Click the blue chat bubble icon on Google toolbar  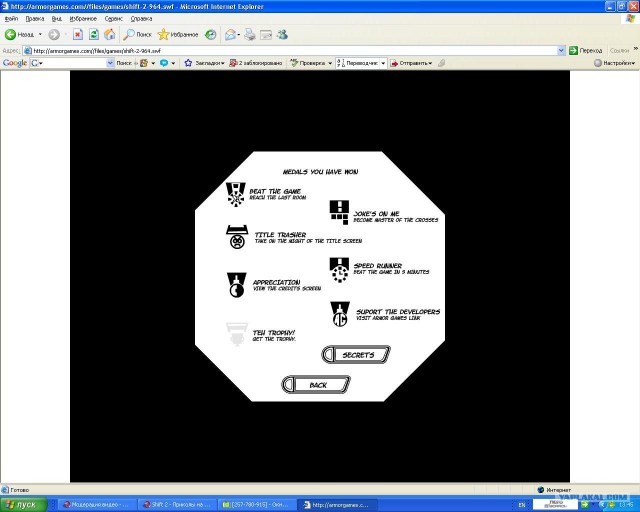[x=164, y=63]
